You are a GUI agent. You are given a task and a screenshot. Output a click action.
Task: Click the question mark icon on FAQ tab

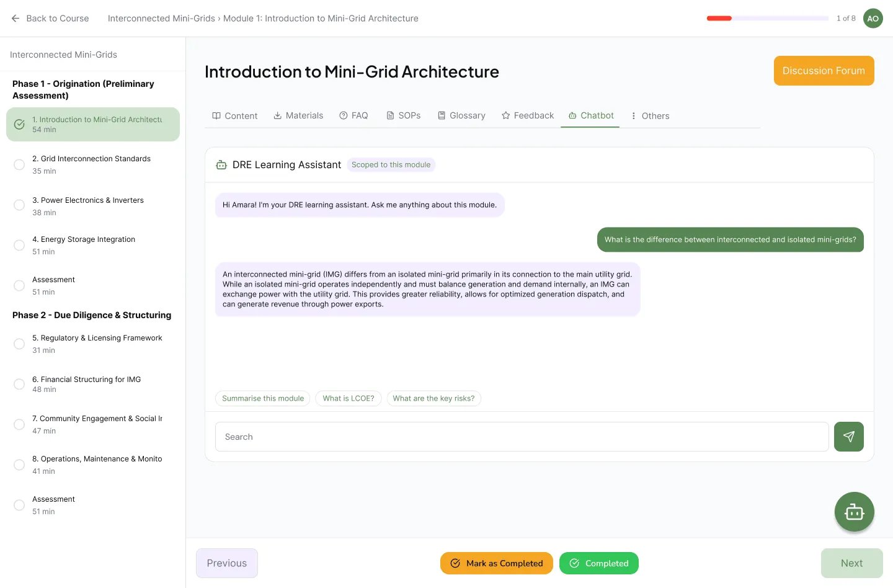344,115
